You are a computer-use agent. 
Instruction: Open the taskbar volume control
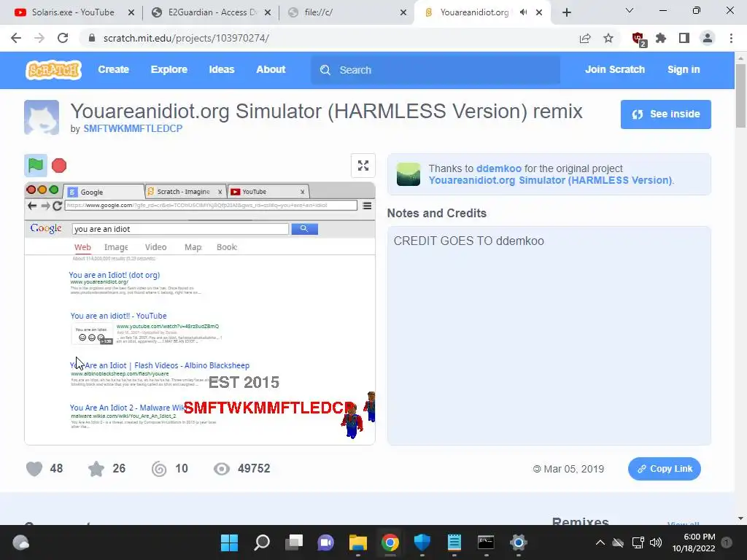pos(656,542)
